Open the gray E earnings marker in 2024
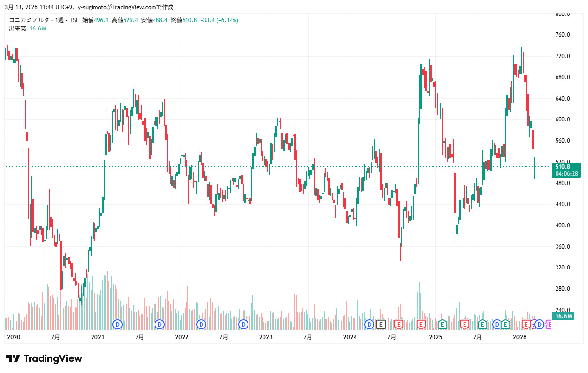This screenshot has height=373, width=588. click(x=381, y=324)
